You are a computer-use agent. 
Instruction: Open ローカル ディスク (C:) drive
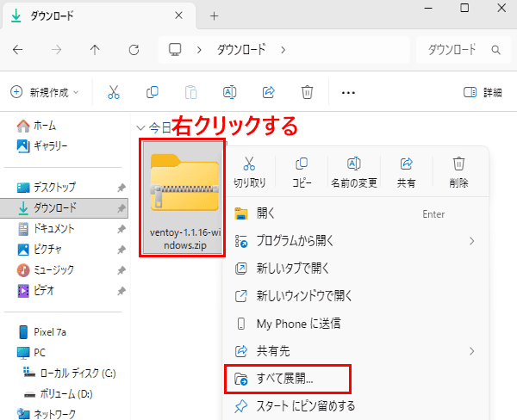[x=70, y=374]
